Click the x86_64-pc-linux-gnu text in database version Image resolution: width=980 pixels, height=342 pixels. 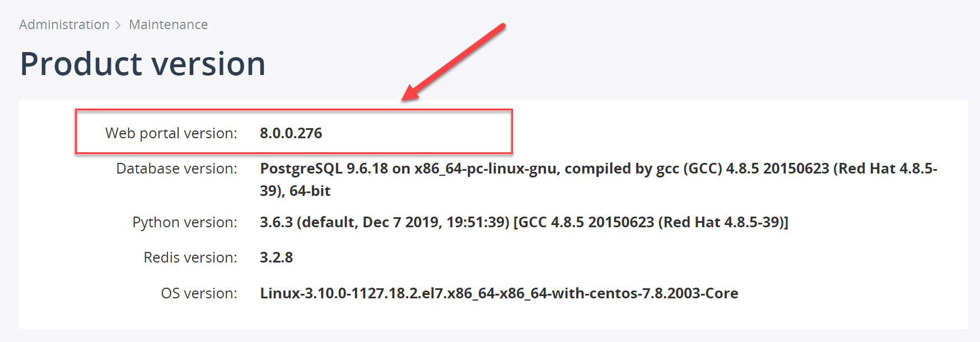point(486,168)
